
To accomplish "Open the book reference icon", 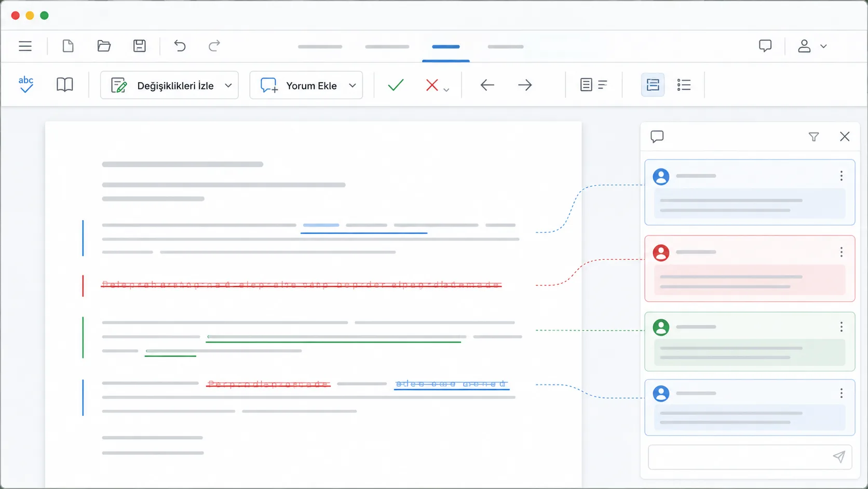I will [x=65, y=85].
